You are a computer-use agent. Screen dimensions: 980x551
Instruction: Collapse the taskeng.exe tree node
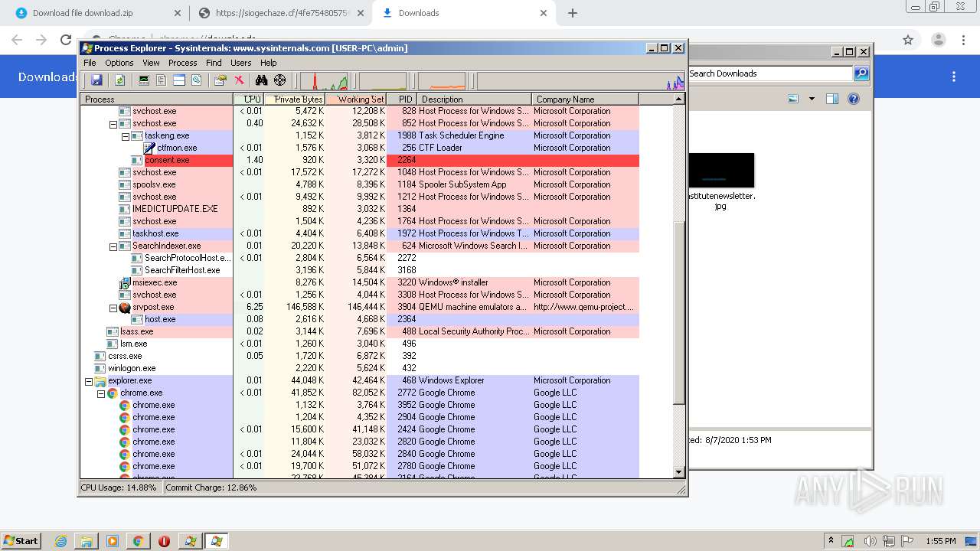pyautogui.click(x=126, y=136)
